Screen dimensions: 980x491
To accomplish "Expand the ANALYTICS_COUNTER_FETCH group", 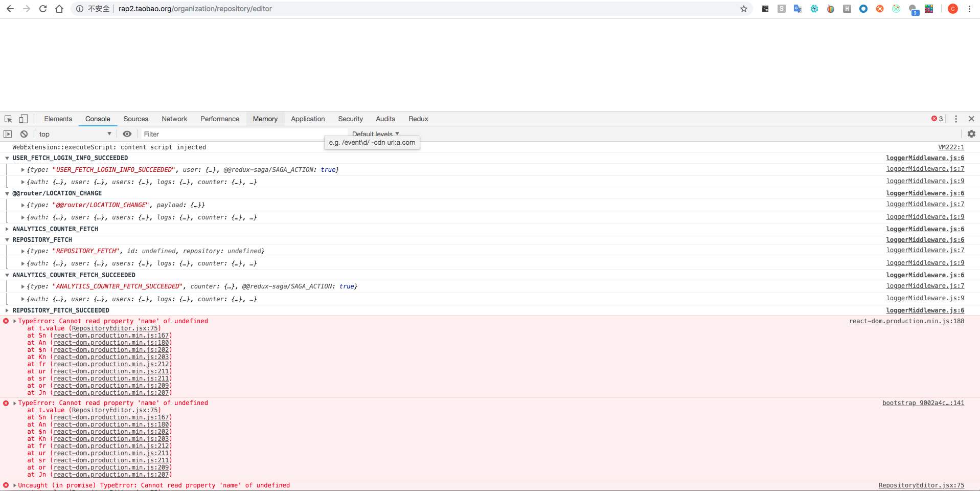I will (7, 229).
